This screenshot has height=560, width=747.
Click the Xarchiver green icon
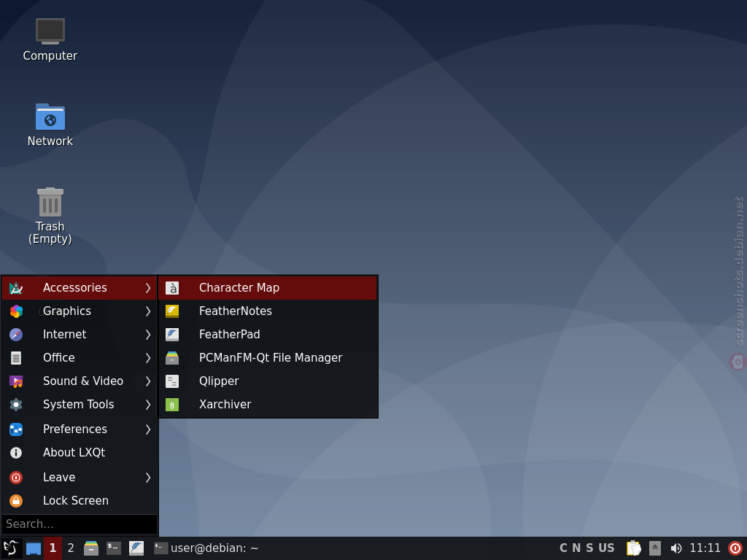point(172,404)
